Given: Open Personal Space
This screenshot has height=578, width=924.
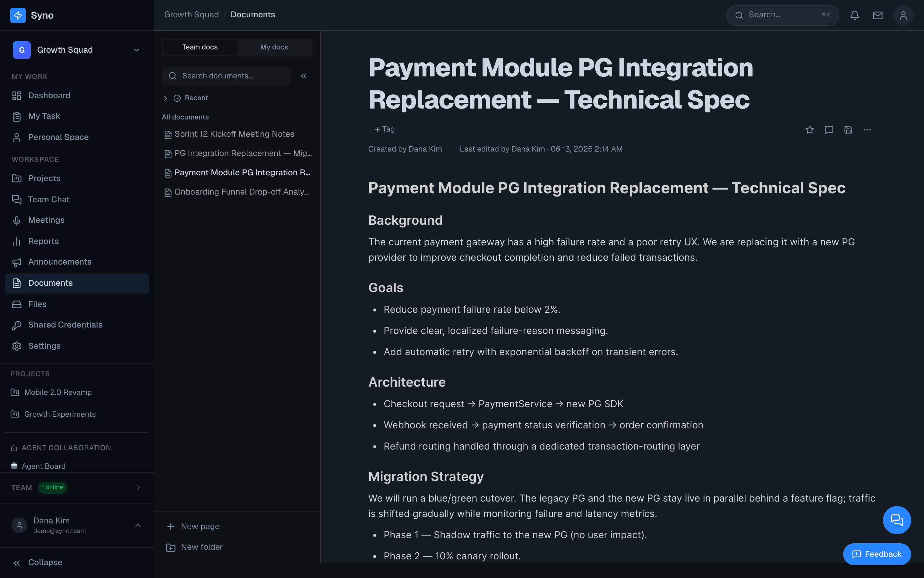Looking at the screenshot, I should (77, 137).
